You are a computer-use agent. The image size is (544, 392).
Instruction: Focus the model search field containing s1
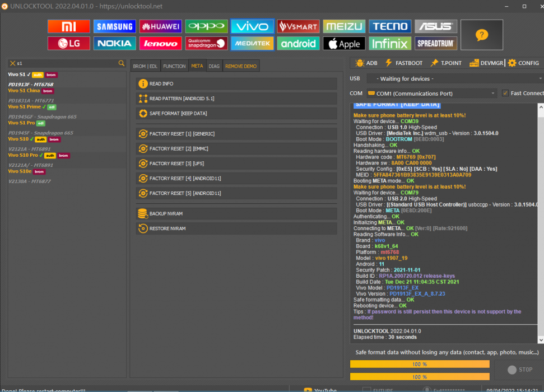click(67, 63)
